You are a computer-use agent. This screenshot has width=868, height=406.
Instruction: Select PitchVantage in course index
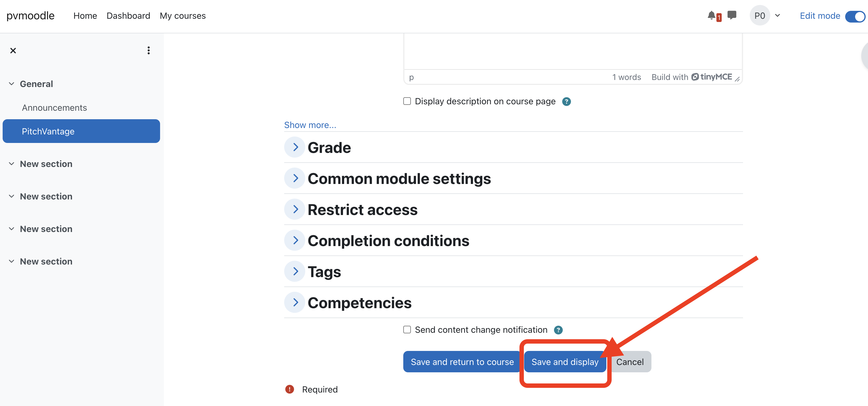(81, 131)
